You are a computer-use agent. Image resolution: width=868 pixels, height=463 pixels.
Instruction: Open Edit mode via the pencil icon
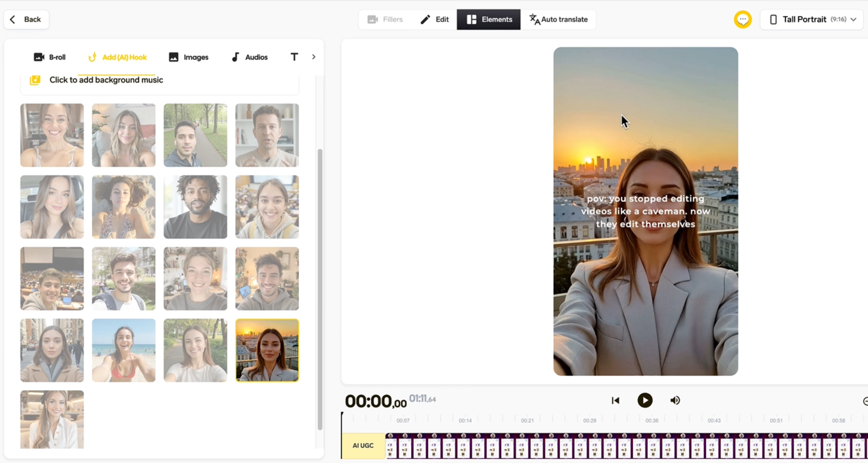pyautogui.click(x=425, y=19)
